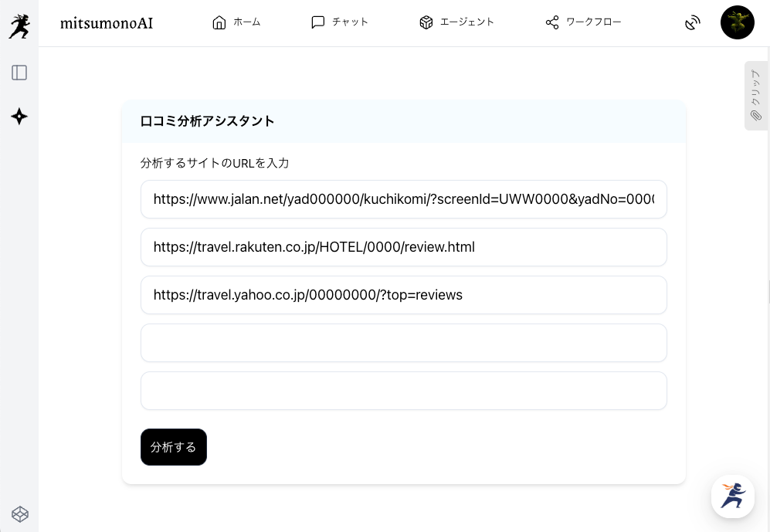Select エージェント in top navigation
770x532 pixels.
click(x=456, y=22)
